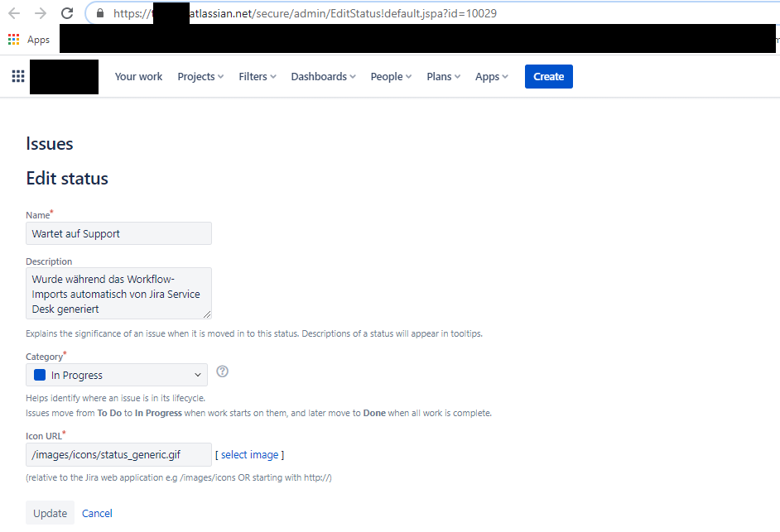Click the 'Edit status' heading

[67, 178]
